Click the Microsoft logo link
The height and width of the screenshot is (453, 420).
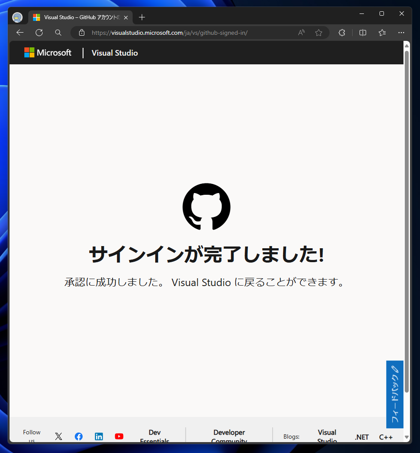(x=48, y=53)
